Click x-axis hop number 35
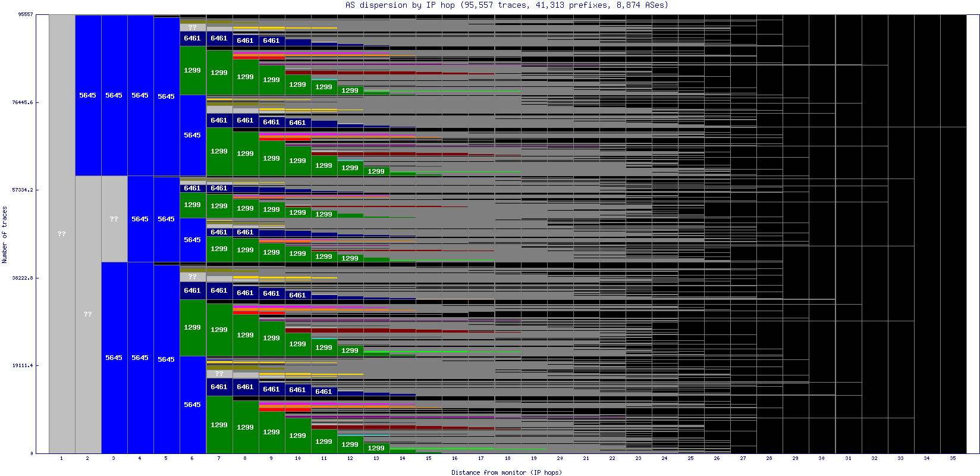The image size is (980, 476). 953,458
